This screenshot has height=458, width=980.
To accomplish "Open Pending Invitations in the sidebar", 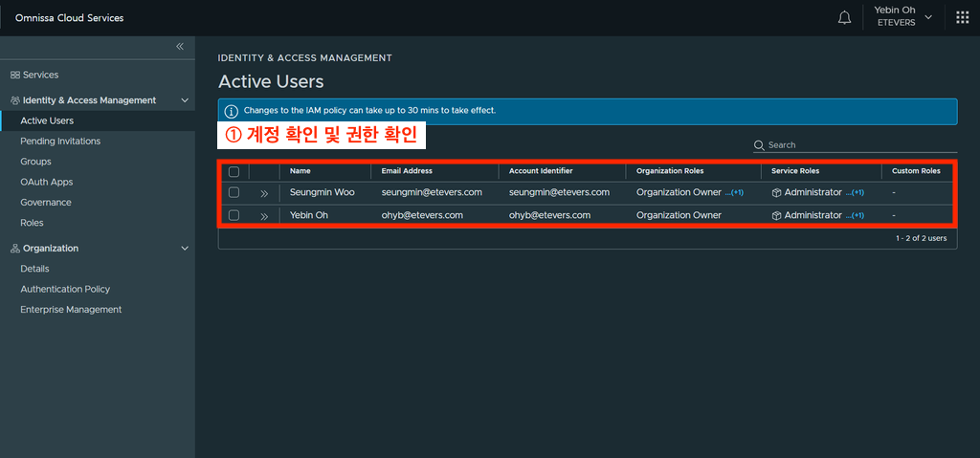I will (x=60, y=142).
